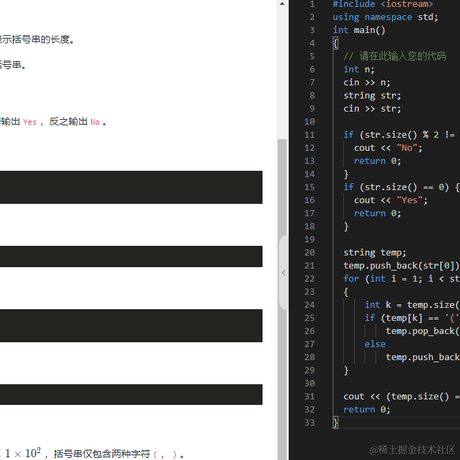Click line number 30 in the gutter

click(309, 383)
